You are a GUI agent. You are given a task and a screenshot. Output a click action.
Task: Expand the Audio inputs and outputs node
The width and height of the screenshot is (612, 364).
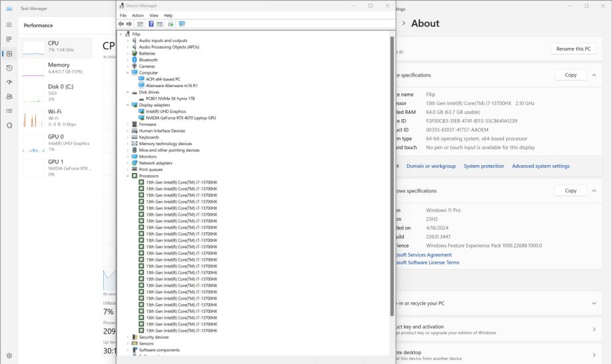[x=128, y=41]
